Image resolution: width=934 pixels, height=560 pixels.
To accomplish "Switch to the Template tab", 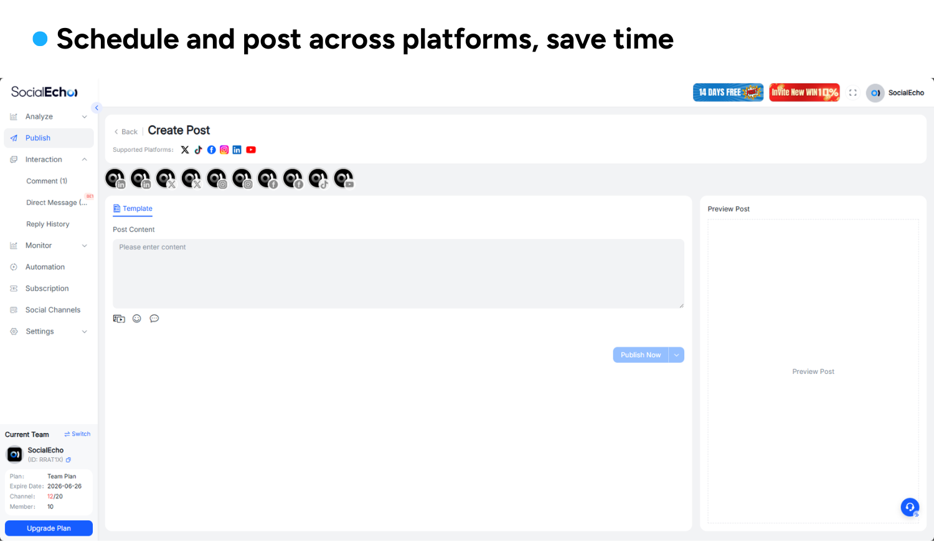I will click(133, 208).
